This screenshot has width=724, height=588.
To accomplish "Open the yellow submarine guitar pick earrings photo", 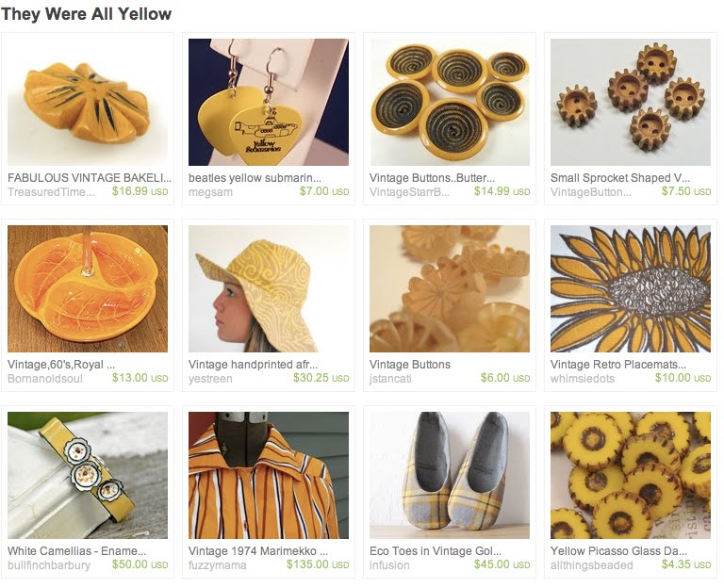I will click(269, 102).
